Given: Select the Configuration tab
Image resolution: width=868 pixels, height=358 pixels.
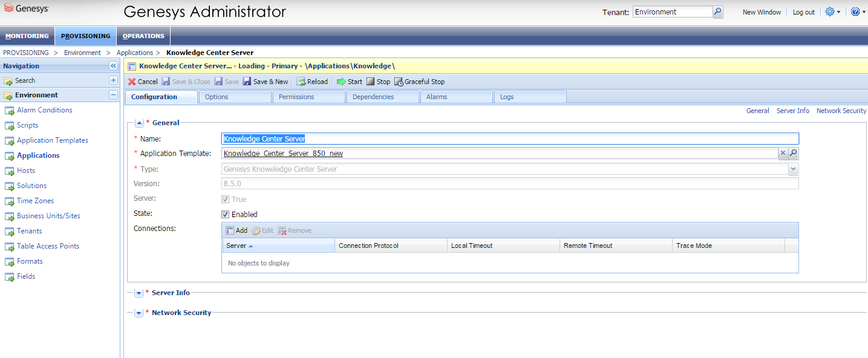Looking at the screenshot, I should (161, 97).
